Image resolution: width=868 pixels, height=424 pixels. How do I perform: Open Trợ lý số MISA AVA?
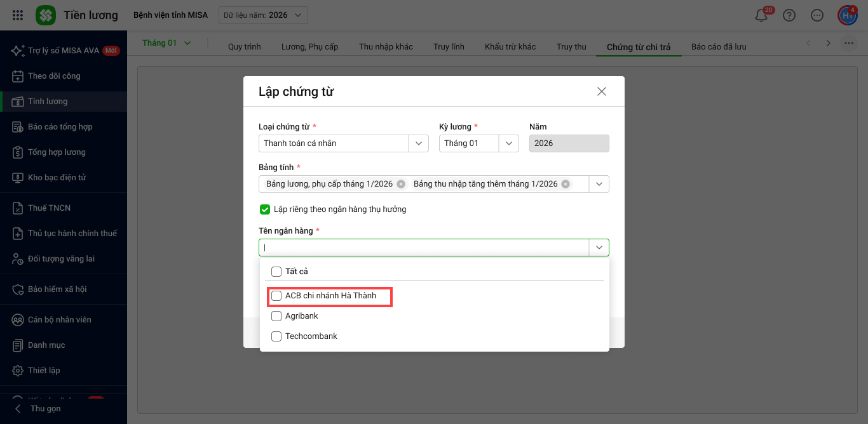click(x=64, y=51)
